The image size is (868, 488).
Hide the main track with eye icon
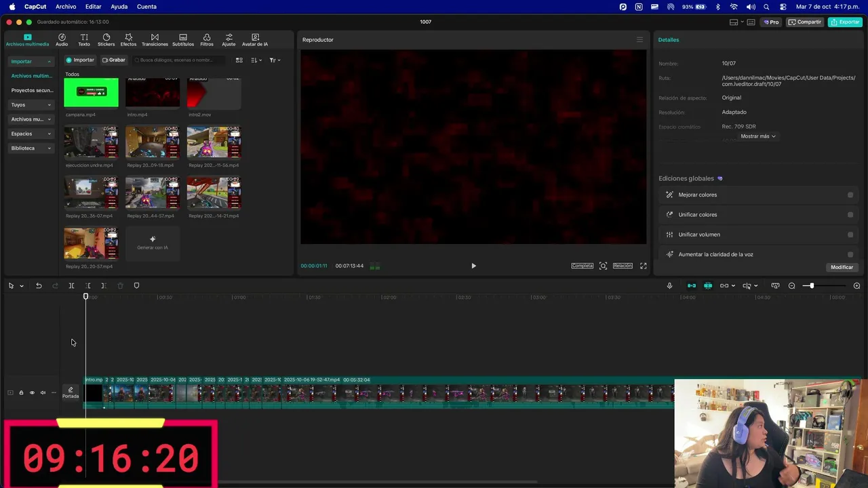click(32, 392)
